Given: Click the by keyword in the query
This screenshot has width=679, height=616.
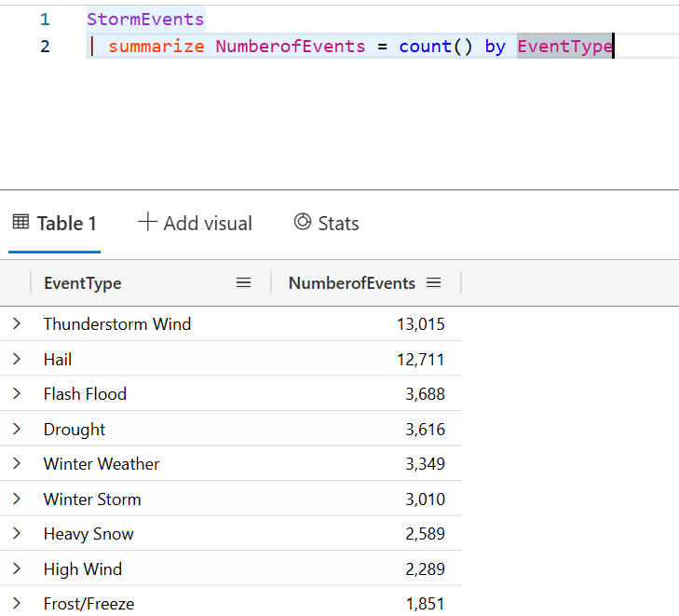Looking at the screenshot, I should [x=495, y=47].
